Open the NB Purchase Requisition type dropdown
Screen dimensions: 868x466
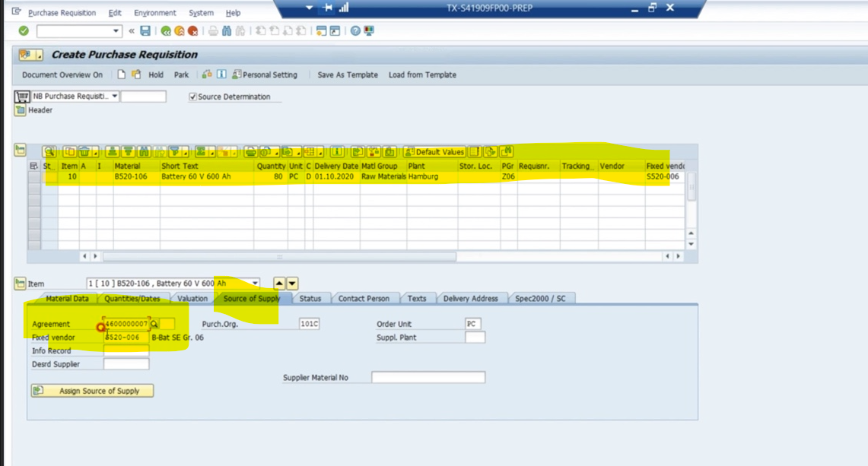click(115, 97)
